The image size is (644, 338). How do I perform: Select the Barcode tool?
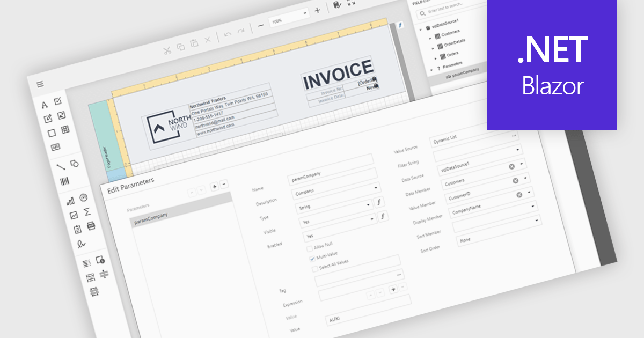[65, 181]
